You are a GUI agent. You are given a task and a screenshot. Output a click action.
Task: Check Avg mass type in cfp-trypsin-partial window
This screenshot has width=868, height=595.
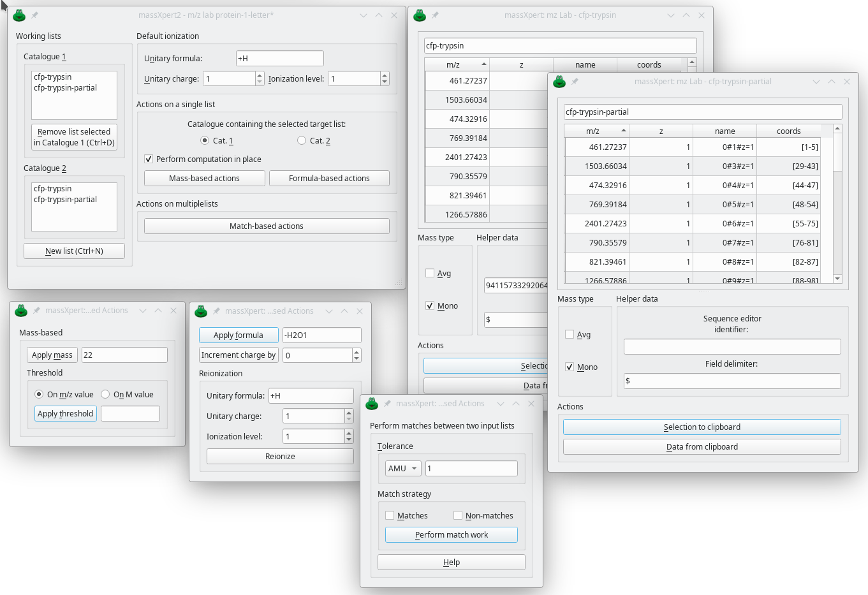point(570,334)
